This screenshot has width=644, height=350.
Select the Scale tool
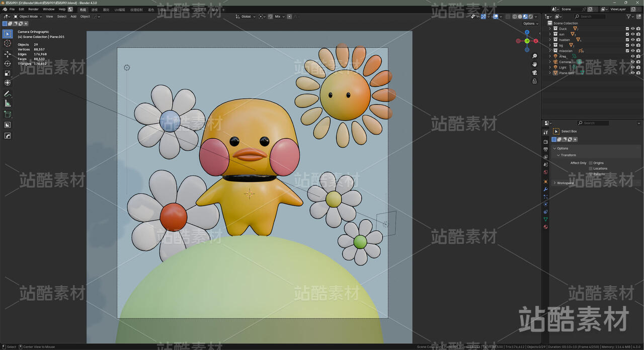click(8, 73)
